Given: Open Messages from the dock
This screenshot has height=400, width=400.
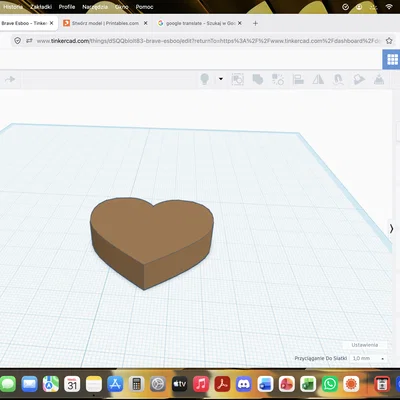Looking at the screenshot, I should click(x=8, y=384).
